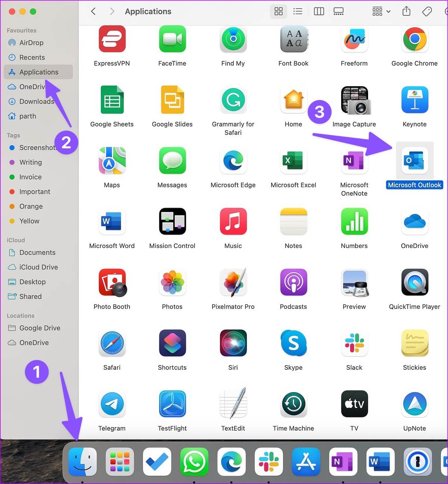The height and width of the screenshot is (484, 448).
Task: Click the Safari app icon
Action: pos(112,343)
